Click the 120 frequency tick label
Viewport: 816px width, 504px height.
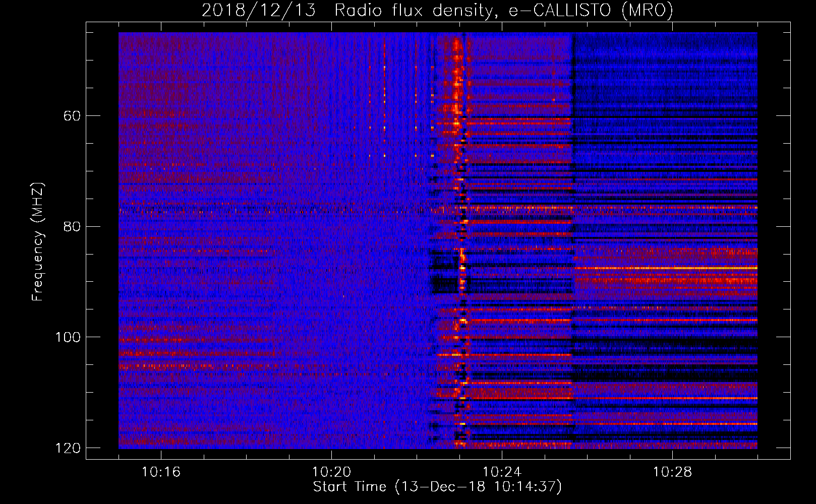[x=68, y=448]
